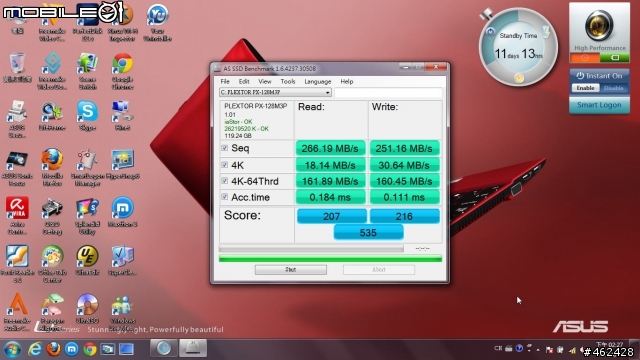Image resolution: width=640 pixels, height=360 pixels.
Task: Open the Help menu
Action: pyautogui.click(x=347, y=82)
